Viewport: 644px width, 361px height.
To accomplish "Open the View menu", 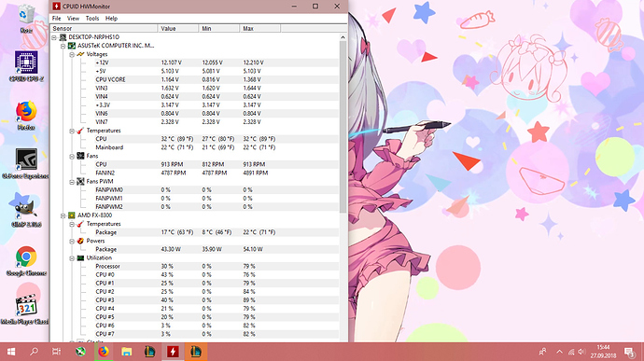I will [x=73, y=19].
